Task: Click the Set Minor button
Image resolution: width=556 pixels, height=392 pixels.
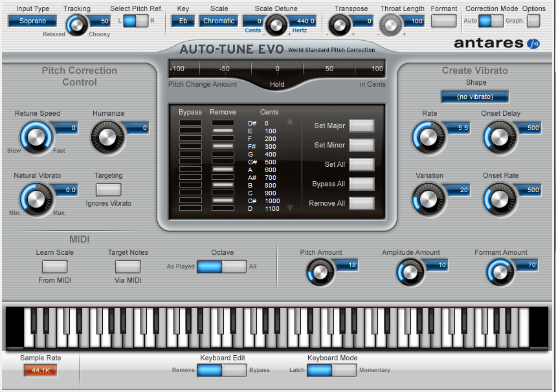Action: tap(362, 145)
